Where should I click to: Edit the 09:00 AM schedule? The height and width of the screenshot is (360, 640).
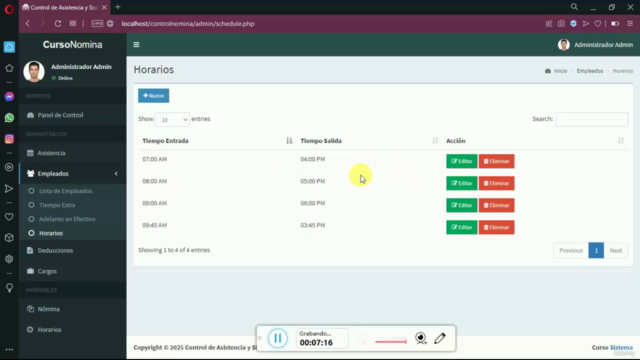[x=462, y=205]
